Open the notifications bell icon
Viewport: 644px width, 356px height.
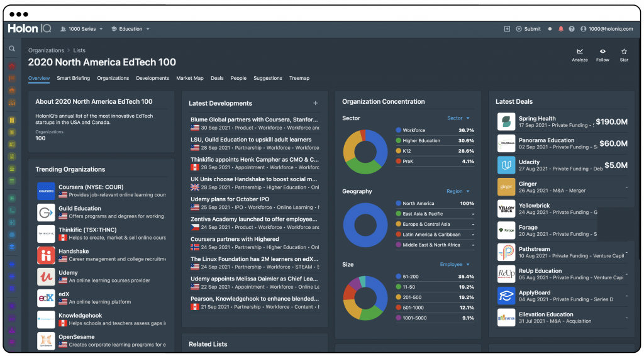[560, 29]
